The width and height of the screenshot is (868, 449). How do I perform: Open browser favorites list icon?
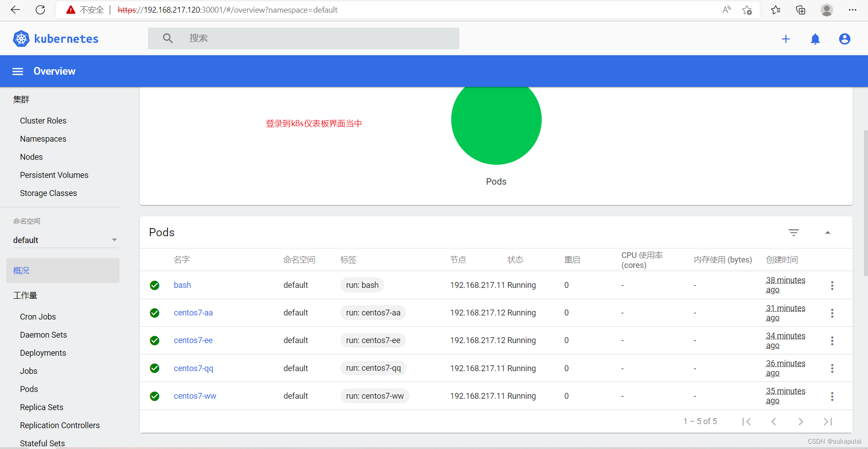pyautogui.click(x=776, y=10)
